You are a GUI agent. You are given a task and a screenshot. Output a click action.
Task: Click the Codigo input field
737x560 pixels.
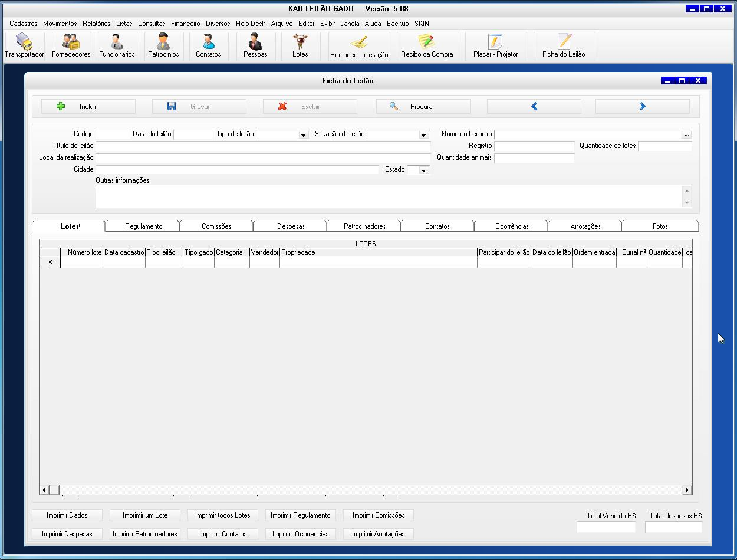click(x=113, y=134)
